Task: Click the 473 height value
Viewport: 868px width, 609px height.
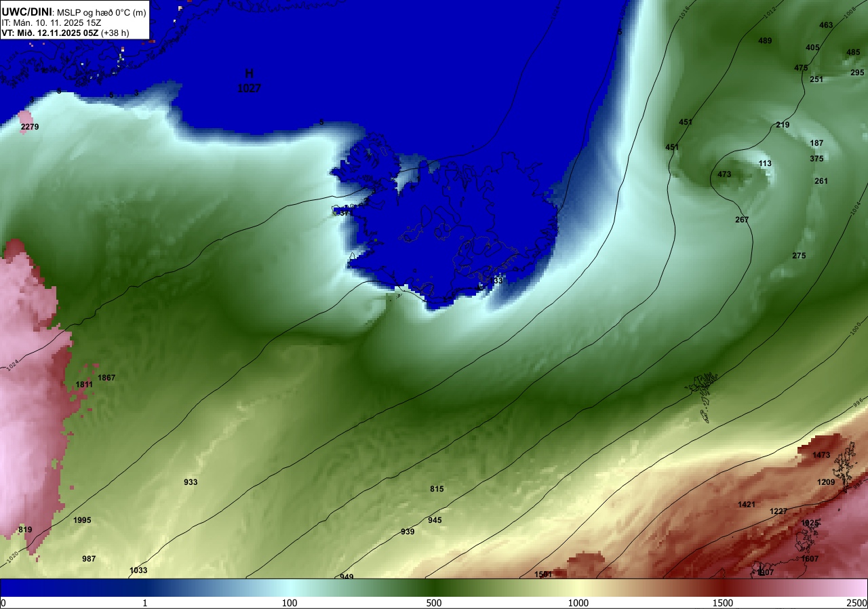Action: pos(724,174)
